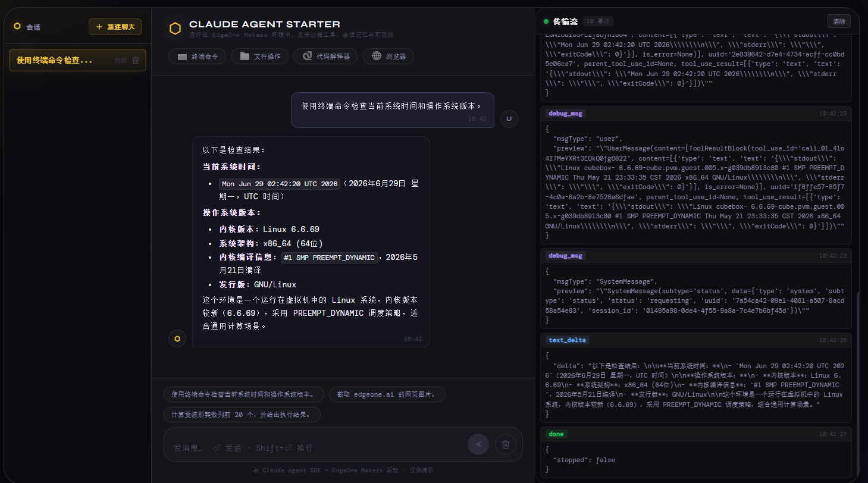Click the 10:42:26 timestamp on text_delta event

(833, 340)
